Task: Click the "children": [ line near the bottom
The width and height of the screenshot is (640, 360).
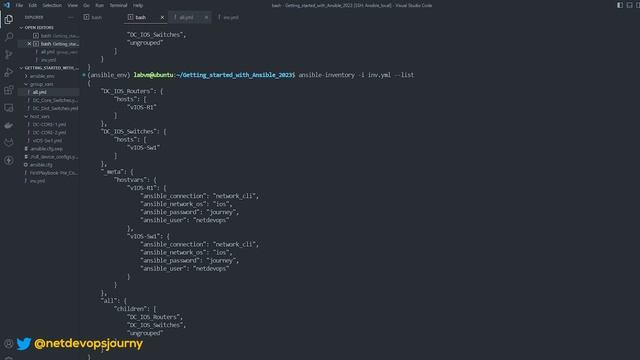Action: point(135,309)
